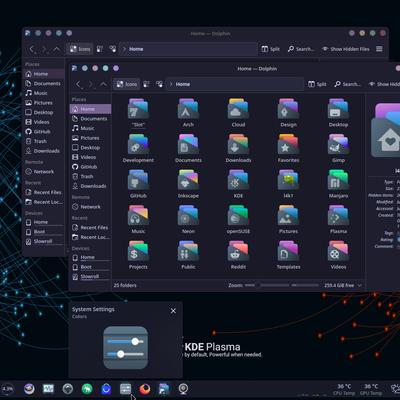This screenshot has height=400, width=400.
Task: Go back in the rear Dolphin window
Action: (32, 49)
